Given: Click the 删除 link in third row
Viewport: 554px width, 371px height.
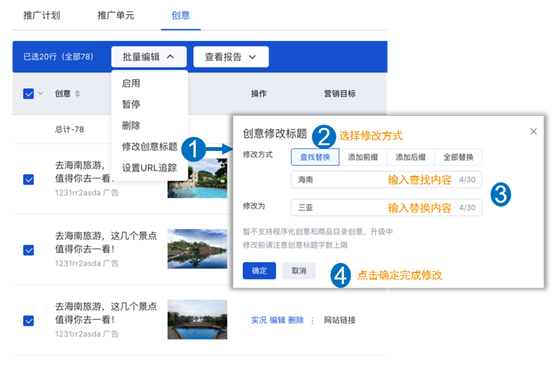Looking at the screenshot, I should click(296, 320).
